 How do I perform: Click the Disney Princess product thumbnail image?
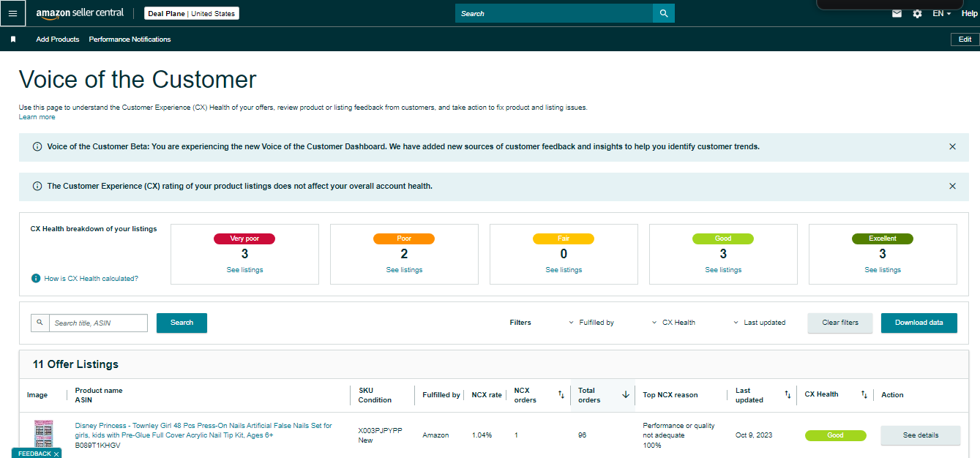(x=44, y=435)
